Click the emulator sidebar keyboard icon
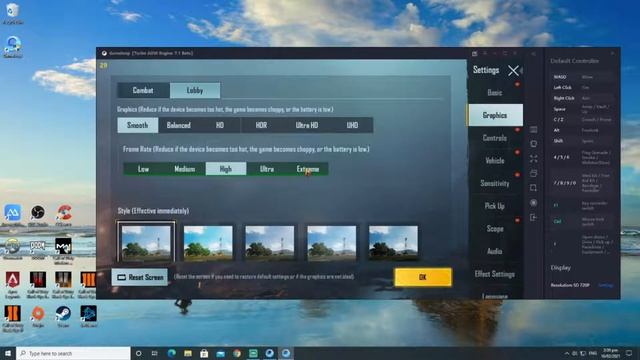This screenshot has height=360, width=640. click(x=533, y=130)
